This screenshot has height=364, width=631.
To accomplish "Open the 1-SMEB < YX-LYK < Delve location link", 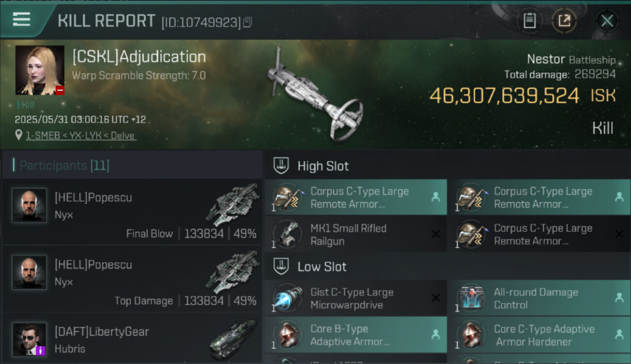I will coord(81,135).
